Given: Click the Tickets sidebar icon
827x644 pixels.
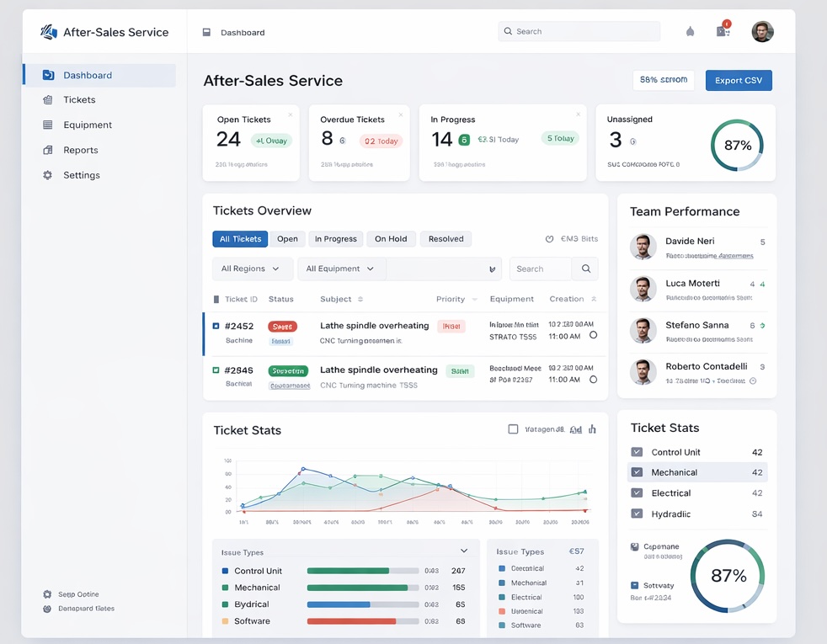Looking at the screenshot, I should (x=48, y=100).
